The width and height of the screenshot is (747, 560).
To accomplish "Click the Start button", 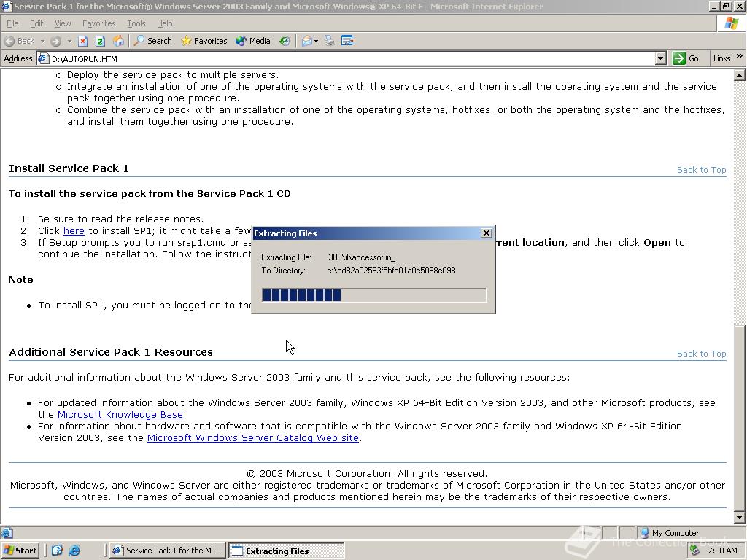I will click(x=20, y=551).
